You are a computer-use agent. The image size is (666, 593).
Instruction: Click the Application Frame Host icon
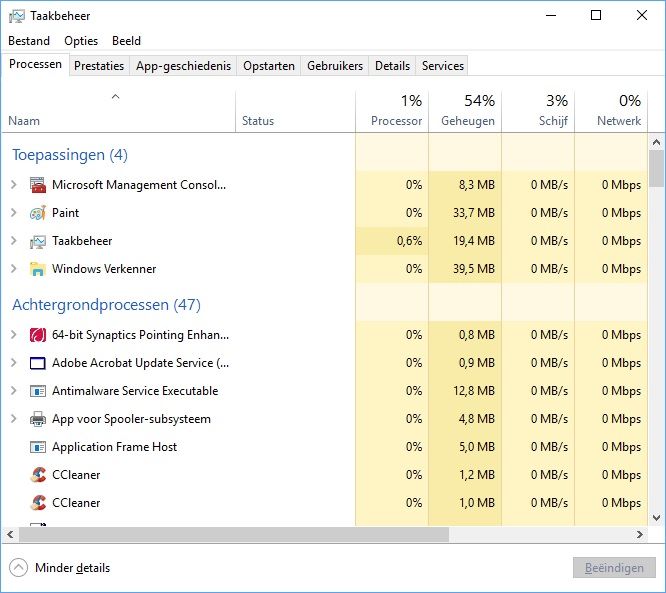[x=38, y=447]
